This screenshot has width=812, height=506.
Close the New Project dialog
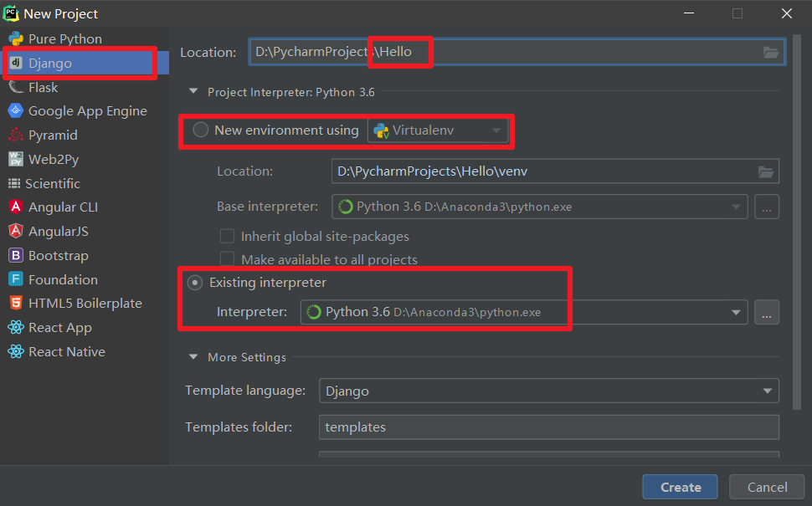tap(786, 13)
